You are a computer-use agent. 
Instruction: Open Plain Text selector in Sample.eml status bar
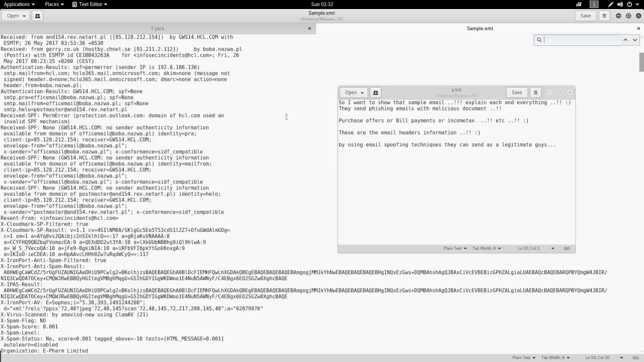524,357
